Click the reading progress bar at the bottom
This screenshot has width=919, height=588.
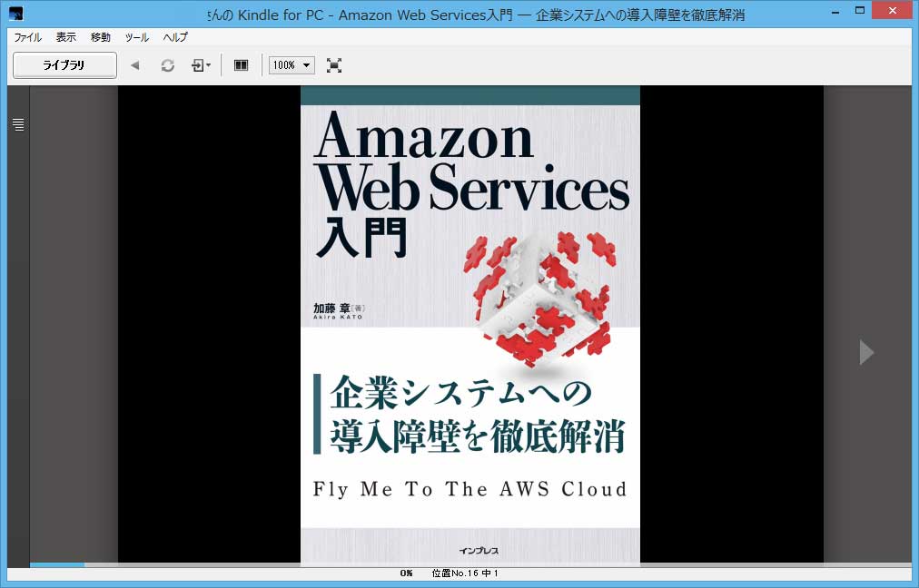click(x=454, y=564)
